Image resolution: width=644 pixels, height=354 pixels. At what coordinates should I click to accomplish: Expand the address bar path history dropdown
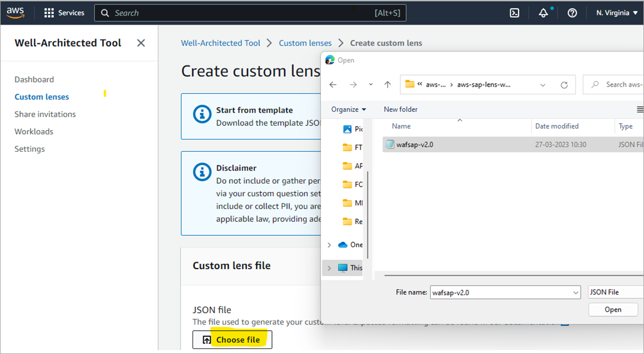[x=542, y=84]
